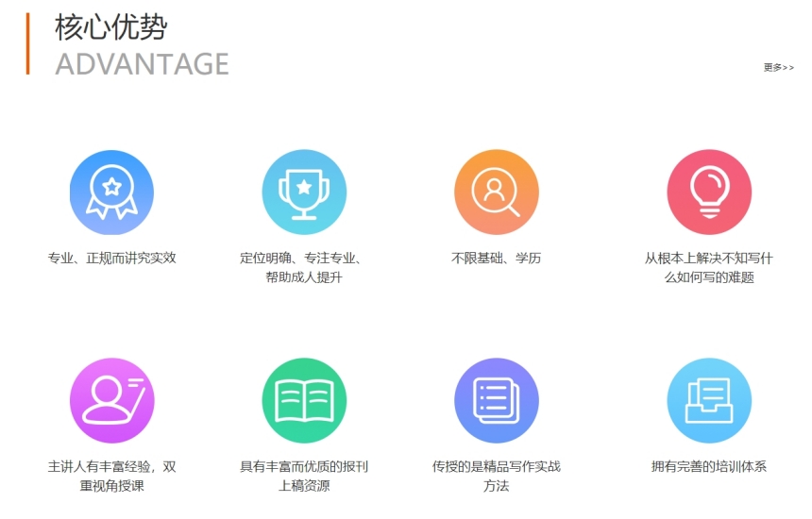Click the blue award ribbon badge icon
The width and height of the screenshot is (812, 519).
(x=111, y=193)
